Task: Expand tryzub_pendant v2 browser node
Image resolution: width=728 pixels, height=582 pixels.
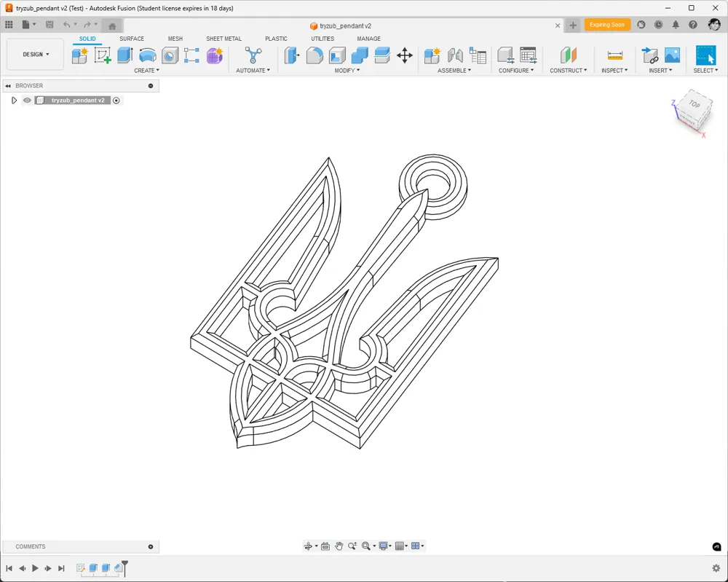Action: (14, 101)
